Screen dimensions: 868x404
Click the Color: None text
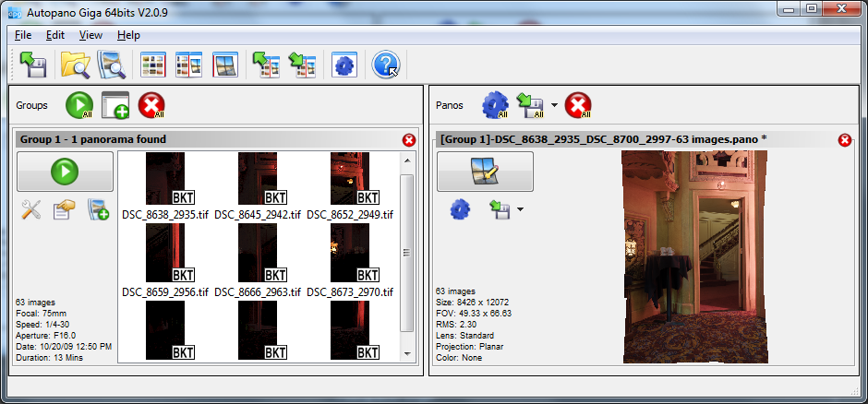tap(459, 358)
